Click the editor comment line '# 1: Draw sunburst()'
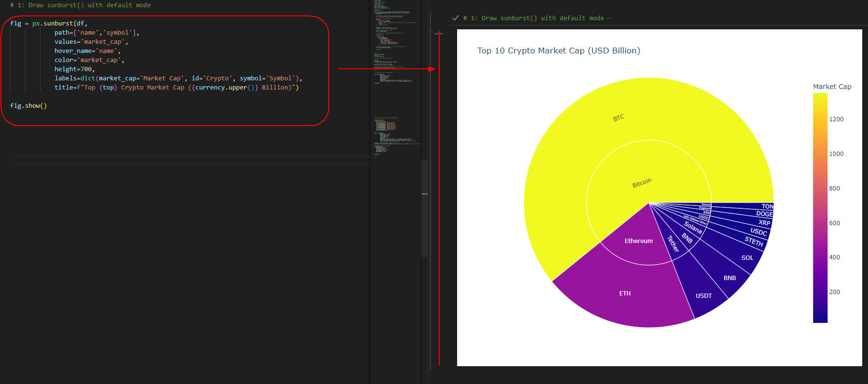Viewport: 868px width, 384px height. [x=80, y=5]
